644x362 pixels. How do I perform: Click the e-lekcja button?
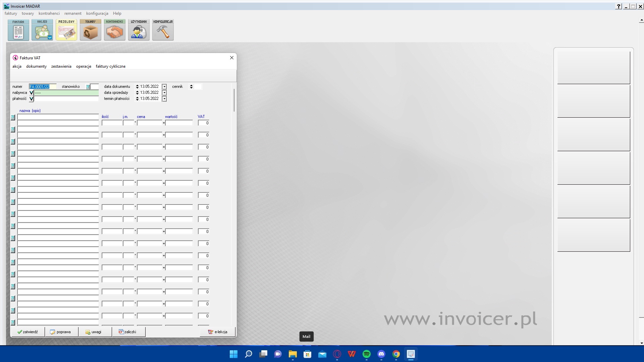pos(218,332)
